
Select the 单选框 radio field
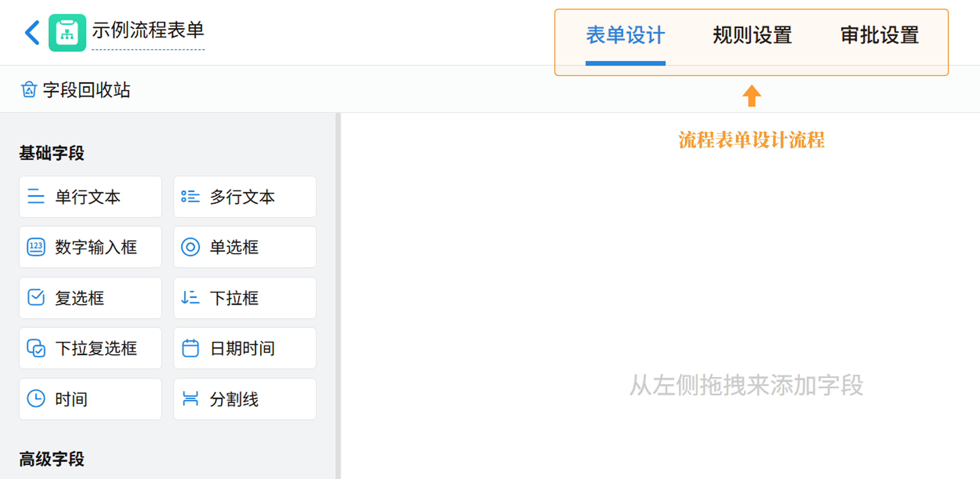click(245, 247)
